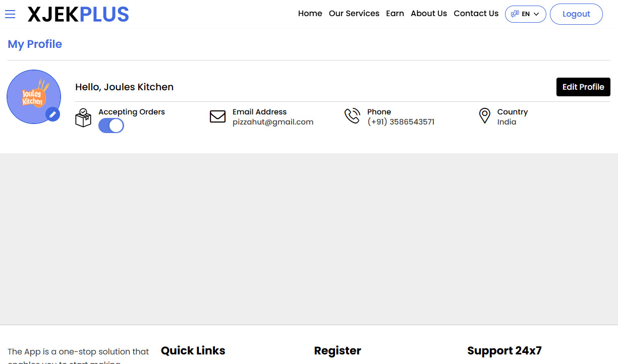Navigate to Contact Us
Viewport: 618px width, 364px height.
pos(476,14)
